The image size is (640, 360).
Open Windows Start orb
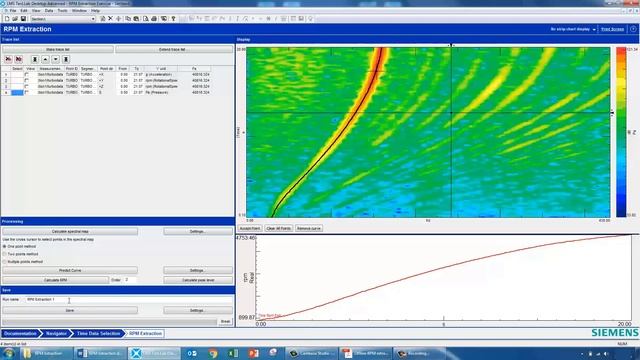(8, 353)
